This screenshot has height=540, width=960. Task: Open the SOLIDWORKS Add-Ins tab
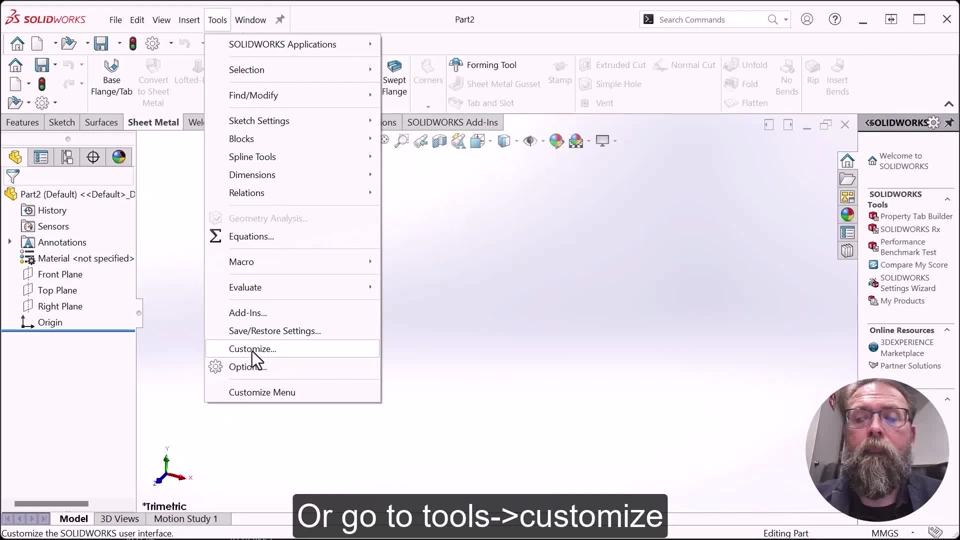452,122
